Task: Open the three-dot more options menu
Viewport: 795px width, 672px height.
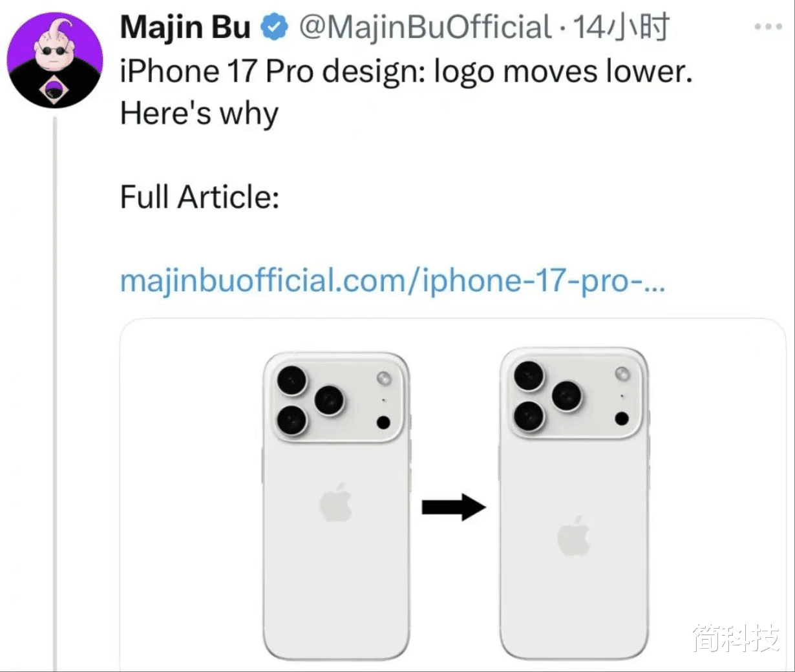Action: (768, 27)
